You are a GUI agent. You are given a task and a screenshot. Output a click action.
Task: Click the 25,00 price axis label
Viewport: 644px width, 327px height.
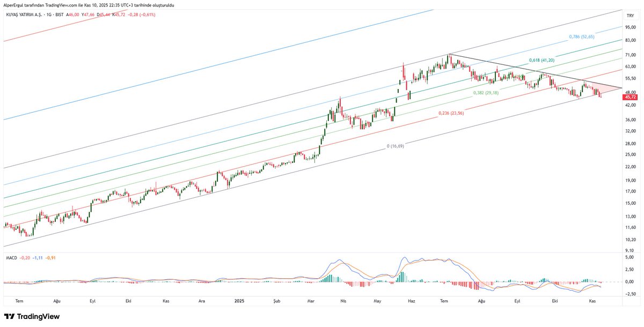click(630, 155)
